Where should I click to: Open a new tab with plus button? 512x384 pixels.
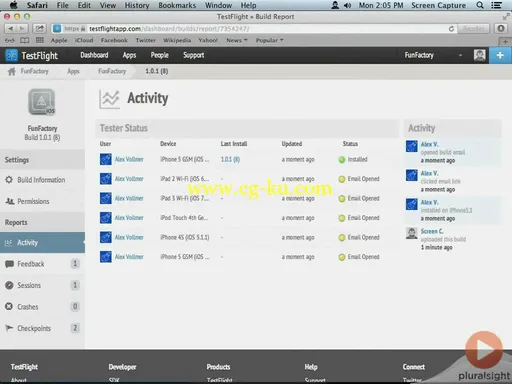pos(505,42)
